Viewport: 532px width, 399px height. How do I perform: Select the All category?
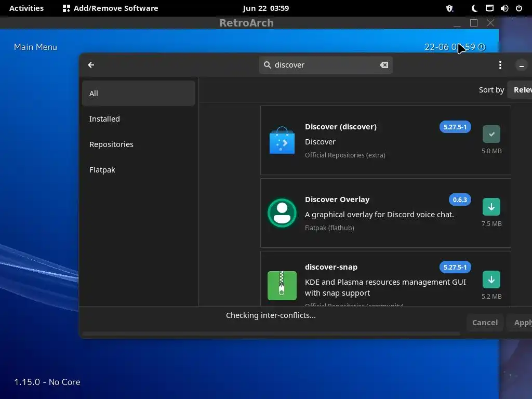click(x=138, y=94)
